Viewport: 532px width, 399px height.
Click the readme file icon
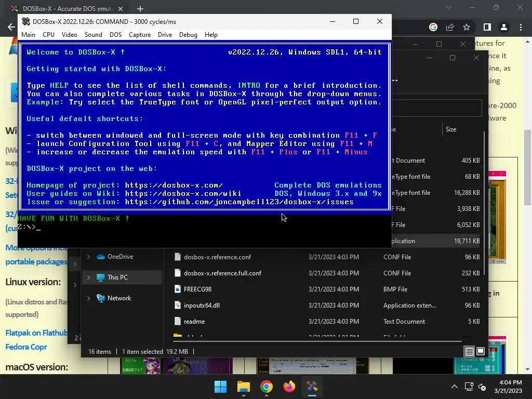click(178, 321)
